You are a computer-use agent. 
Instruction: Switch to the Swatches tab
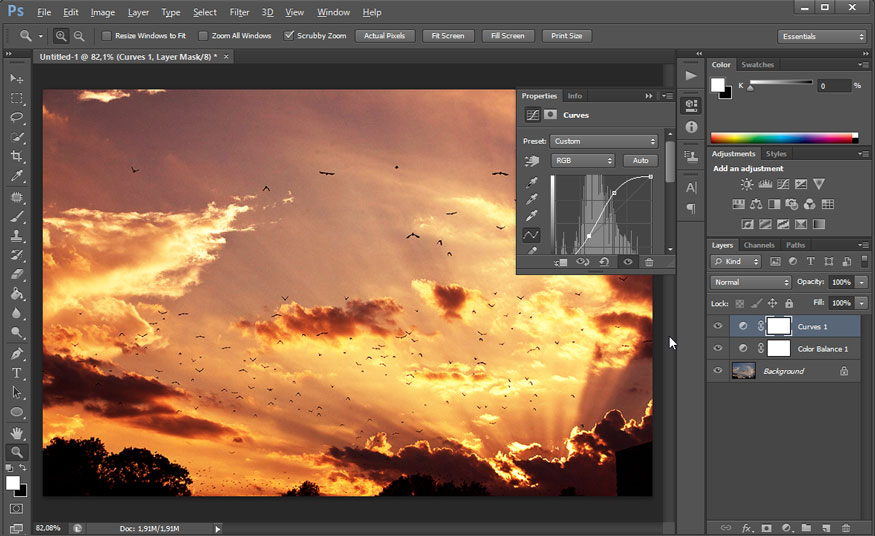coord(757,65)
